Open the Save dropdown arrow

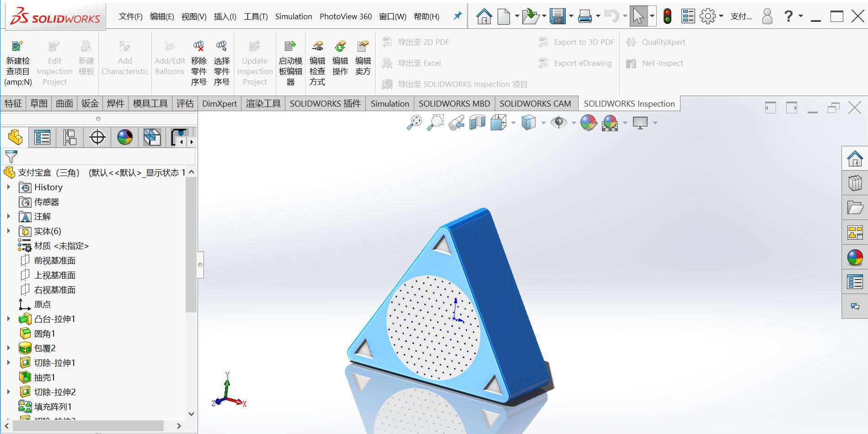(571, 16)
